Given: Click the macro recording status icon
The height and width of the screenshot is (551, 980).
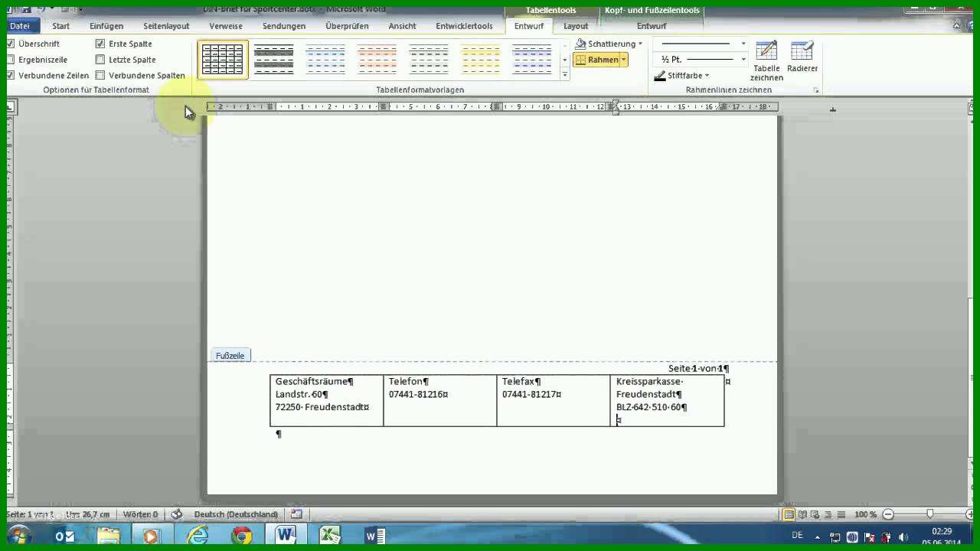Looking at the screenshot, I should (x=296, y=514).
